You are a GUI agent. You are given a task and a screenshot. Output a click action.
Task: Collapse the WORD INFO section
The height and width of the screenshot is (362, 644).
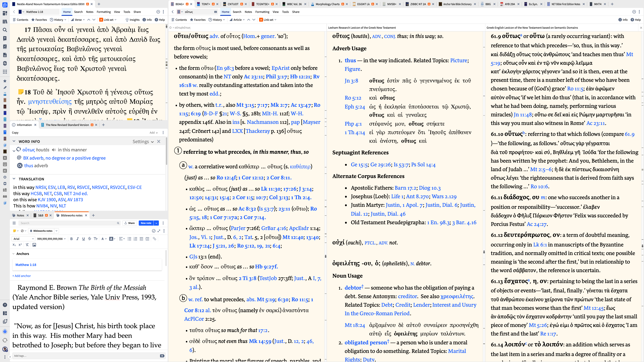click(14, 141)
